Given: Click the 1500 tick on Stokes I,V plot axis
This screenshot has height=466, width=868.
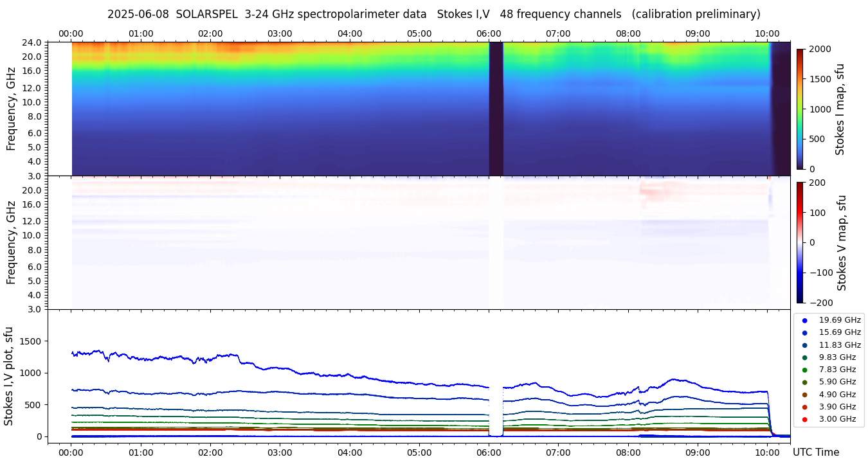Looking at the screenshot, I should pos(30,341).
